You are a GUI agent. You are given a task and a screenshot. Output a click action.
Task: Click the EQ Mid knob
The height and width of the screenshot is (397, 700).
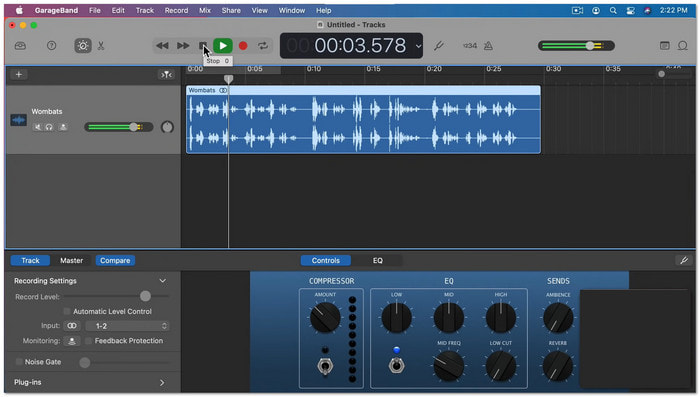(x=449, y=318)
